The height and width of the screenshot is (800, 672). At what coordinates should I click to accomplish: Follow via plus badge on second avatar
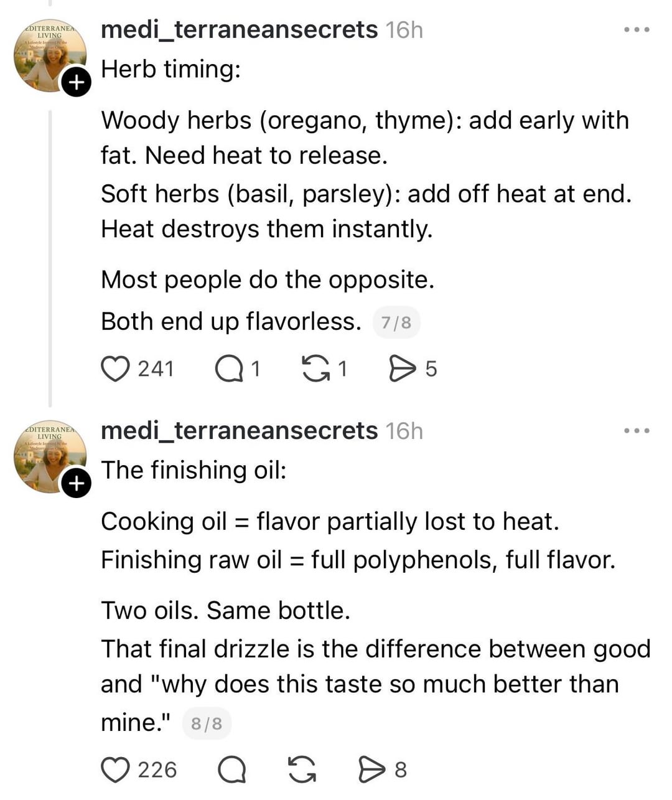pos(76,483)
